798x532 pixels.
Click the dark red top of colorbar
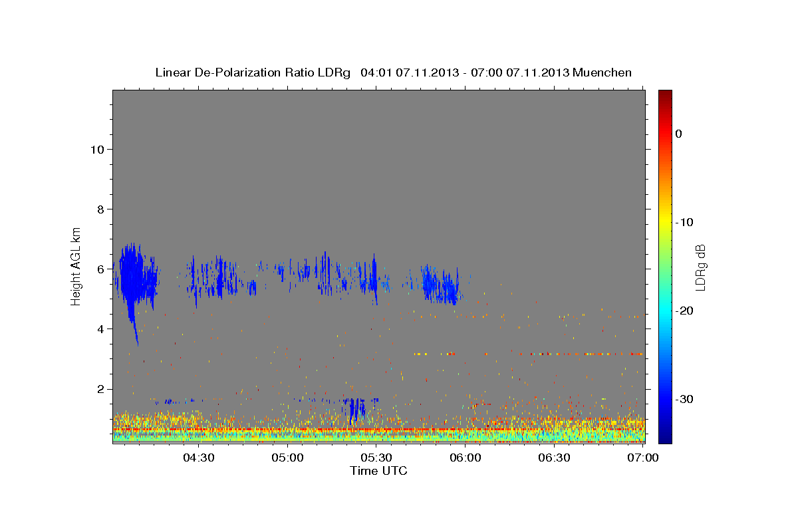point(665,94)
